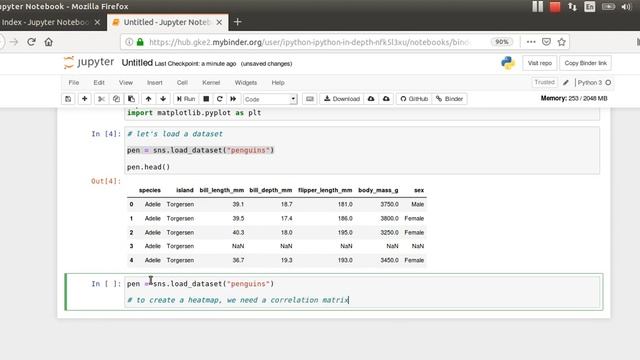Image resolution: width=640 pixels, height=360 pixels.
Task: Download the notebook button
Action: coord(342,99)
